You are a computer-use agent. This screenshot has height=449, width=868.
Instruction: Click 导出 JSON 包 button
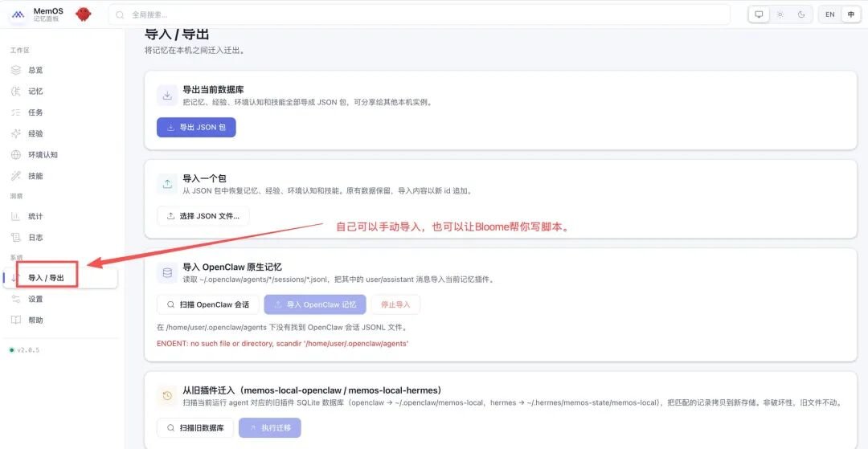click(x=196, y=127)
